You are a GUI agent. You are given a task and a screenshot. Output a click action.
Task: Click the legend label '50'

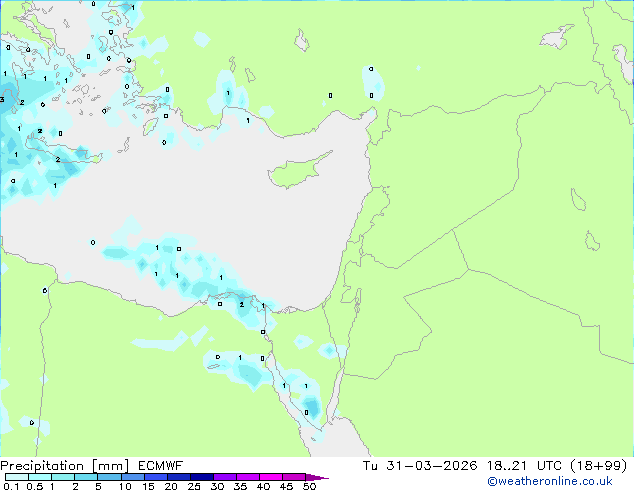tap(309, 486)
